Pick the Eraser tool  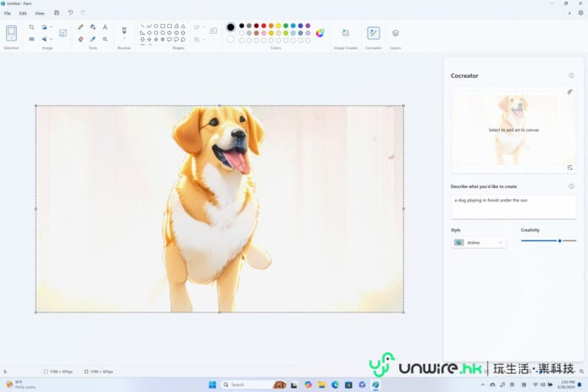80,39
